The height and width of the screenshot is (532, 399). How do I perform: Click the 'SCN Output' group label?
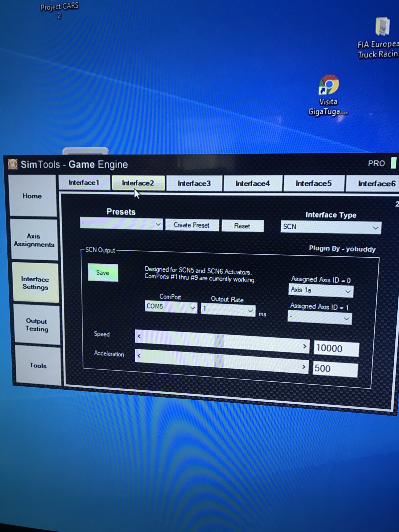[x=100, y=250]
